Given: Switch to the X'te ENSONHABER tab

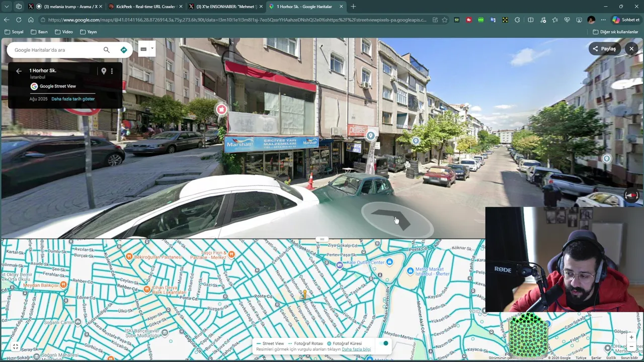Looking at the screenshot, I should (x=225, y=7).
